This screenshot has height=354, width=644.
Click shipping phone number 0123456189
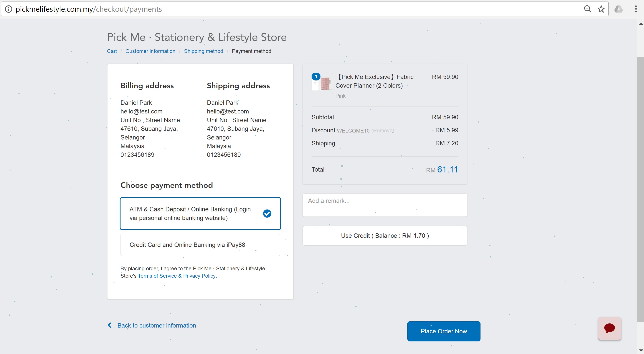point(224,155)
